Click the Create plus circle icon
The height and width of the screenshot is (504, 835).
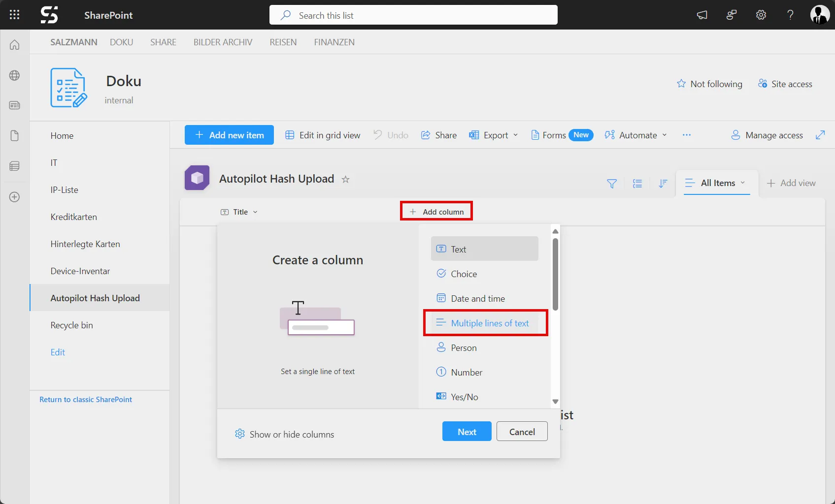[x=15, y=197]
